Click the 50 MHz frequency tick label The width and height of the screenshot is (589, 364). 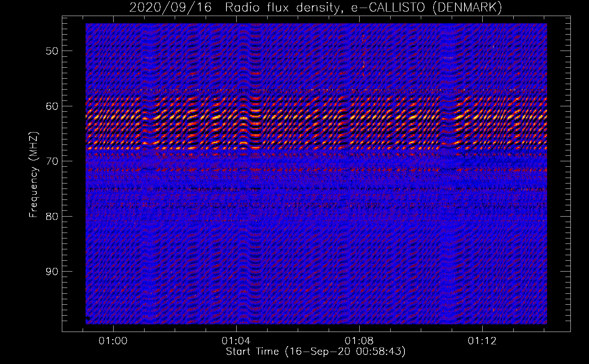52,51
